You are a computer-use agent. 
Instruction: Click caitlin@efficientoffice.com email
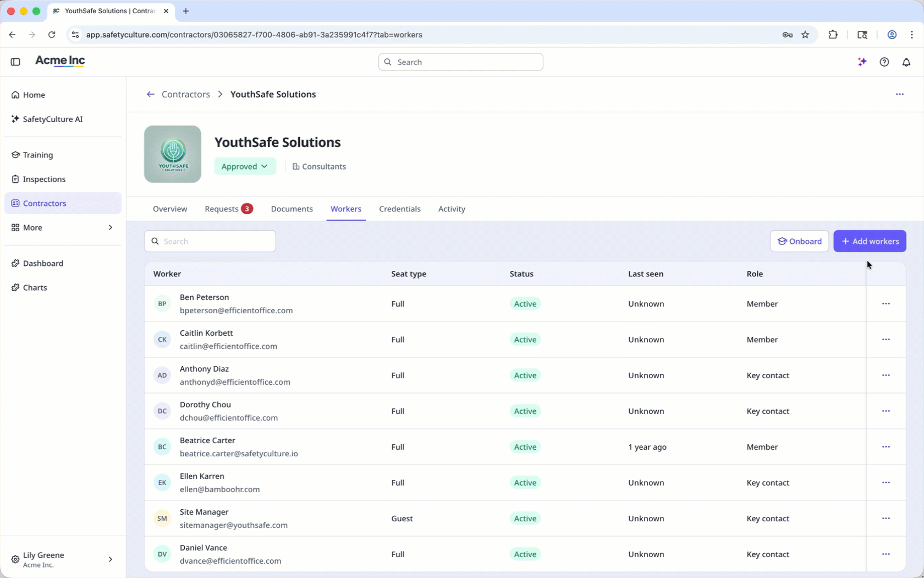pos(228,346)
